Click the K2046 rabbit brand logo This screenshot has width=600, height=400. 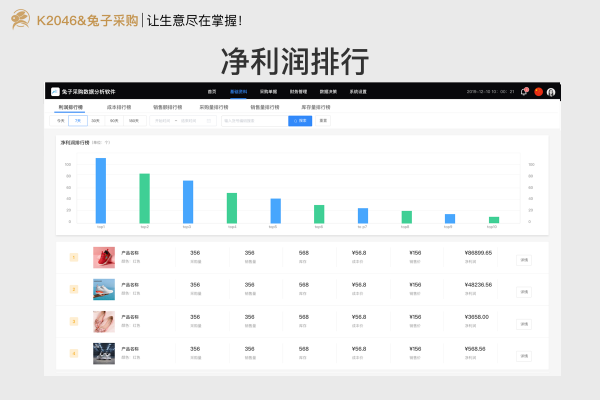(20, 19)
